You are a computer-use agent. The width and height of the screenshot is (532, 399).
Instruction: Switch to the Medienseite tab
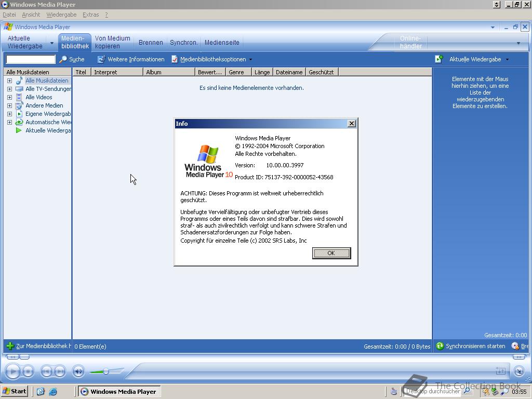click(x=222, y=43)
